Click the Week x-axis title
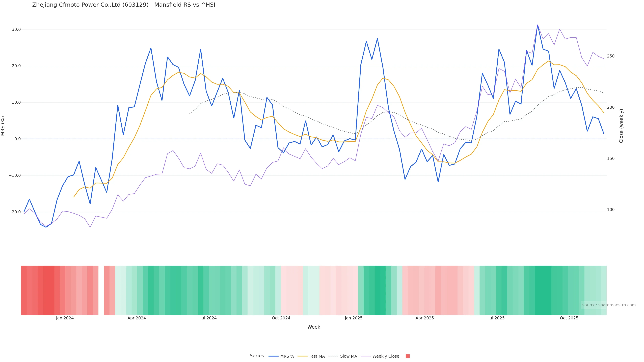This screenshot has width=644, height=362. tap(314, 327)
